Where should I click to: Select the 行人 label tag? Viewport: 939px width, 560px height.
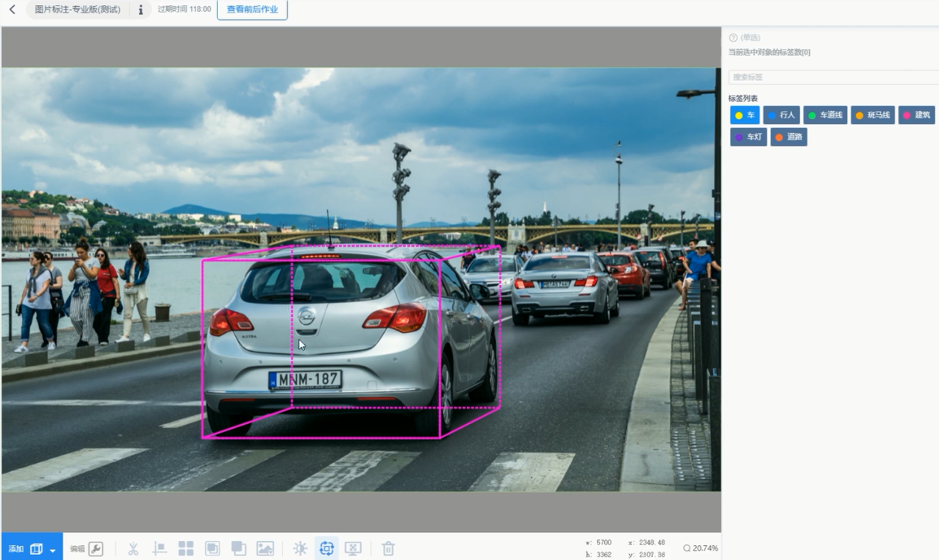point(781,115)
